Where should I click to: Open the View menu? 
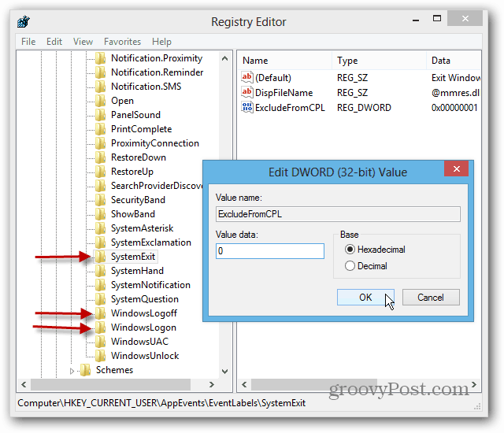83,42
